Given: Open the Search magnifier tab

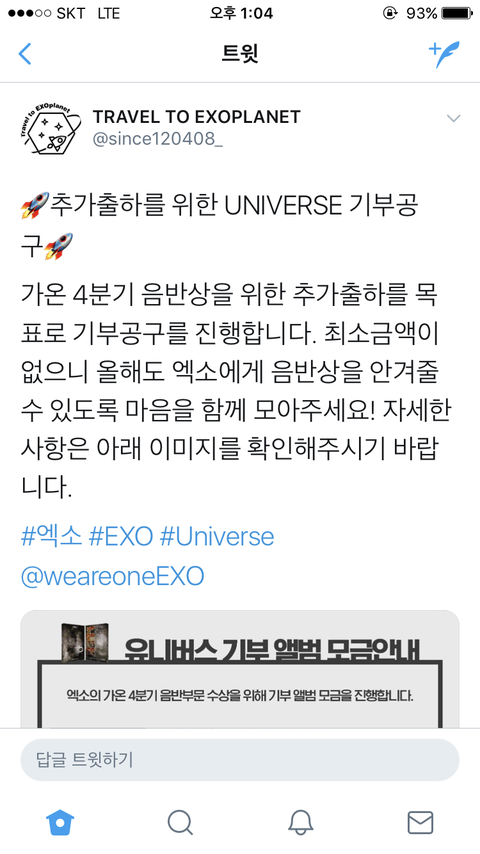Looking at the screenshot, I should tap(180, 822).
